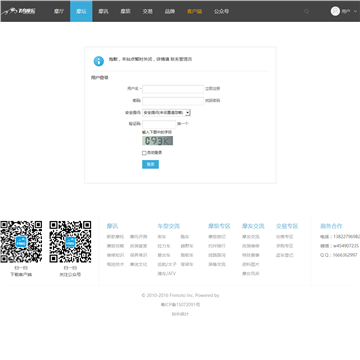Focus the 验证码 input field
Screen dimensions: 360x360
[x=159, y=124]
